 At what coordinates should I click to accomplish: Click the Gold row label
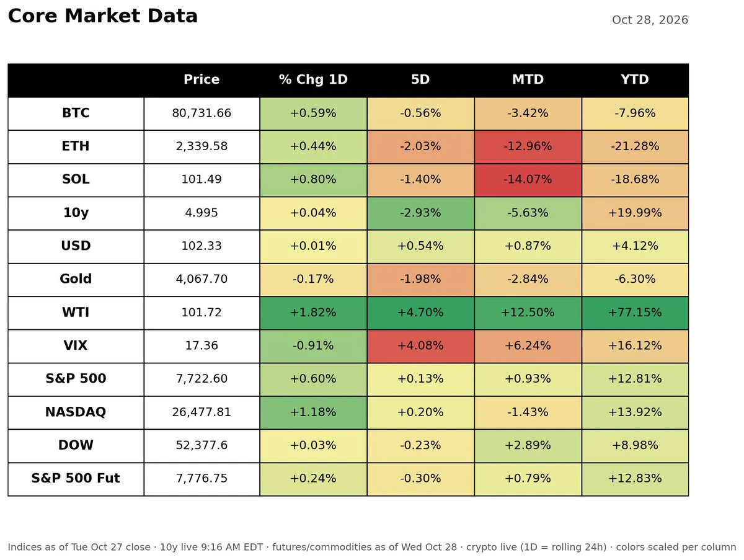[76, 280]
